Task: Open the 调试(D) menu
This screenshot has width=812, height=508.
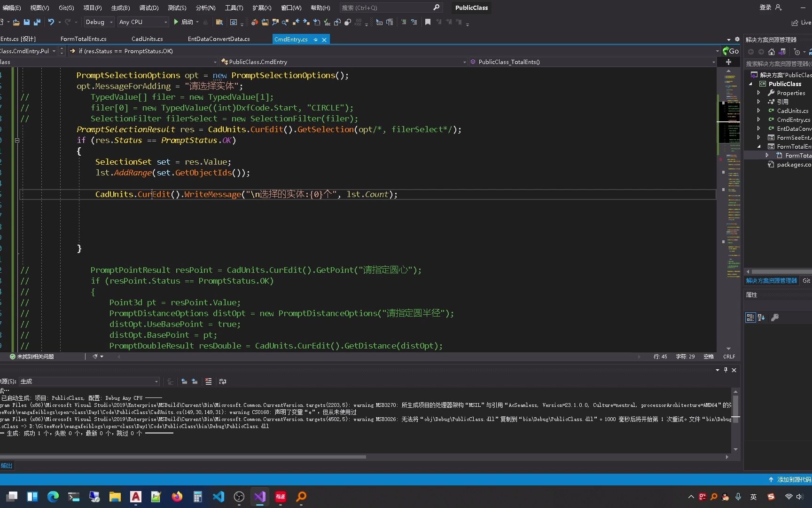Action: (x=149, y=8)
